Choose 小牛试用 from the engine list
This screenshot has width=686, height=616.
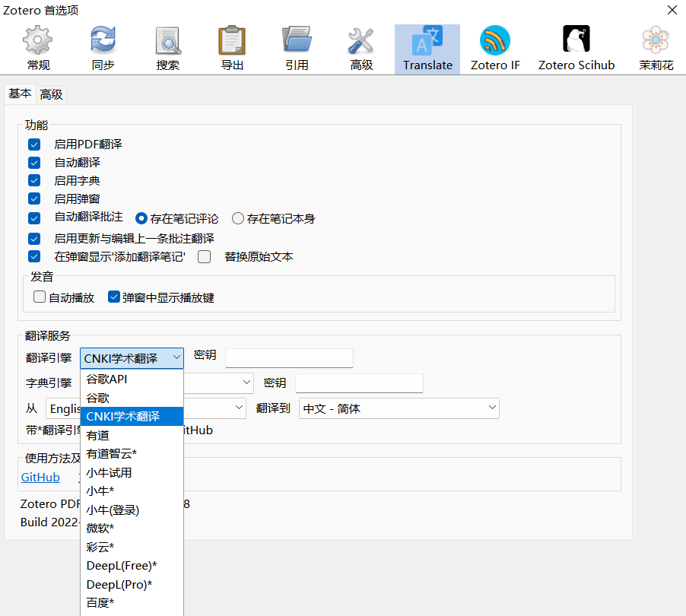coord(132,472)
